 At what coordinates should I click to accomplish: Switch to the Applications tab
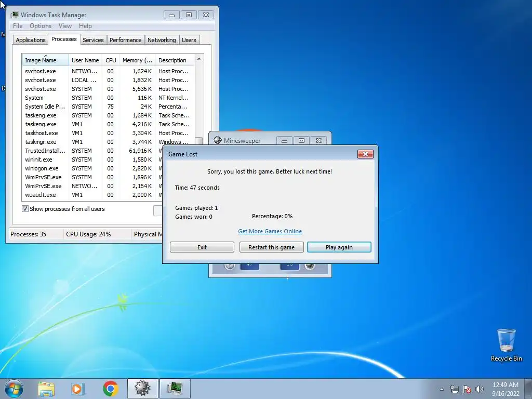click(x=31, y=39)
